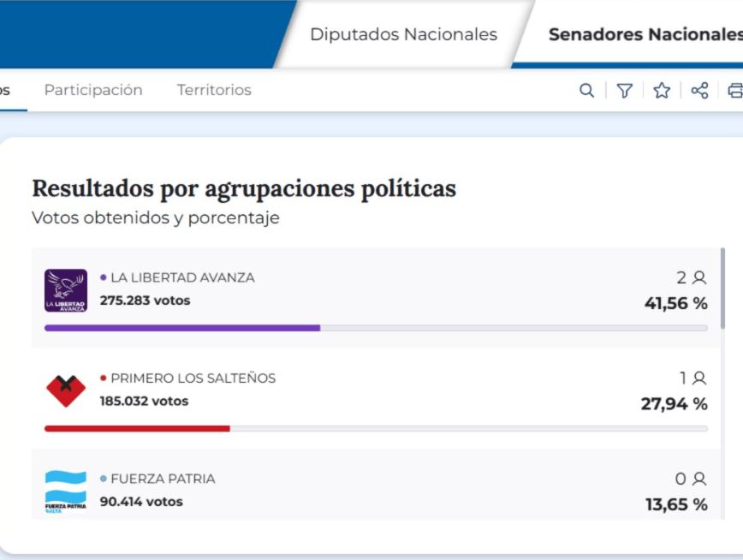The image size is (743, 560).
Task: Click Primero Los Salteños red heart logo
Action: click(66, 390)
